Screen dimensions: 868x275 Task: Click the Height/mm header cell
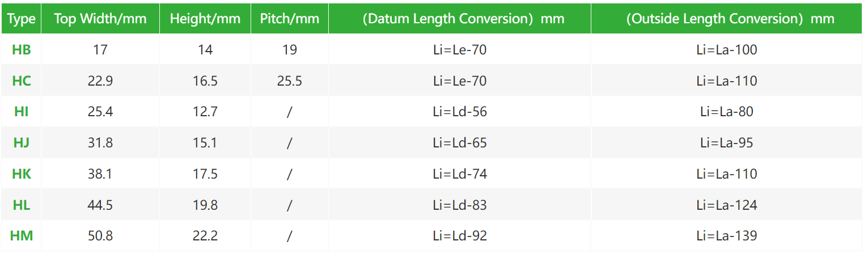tap(205, 19)
